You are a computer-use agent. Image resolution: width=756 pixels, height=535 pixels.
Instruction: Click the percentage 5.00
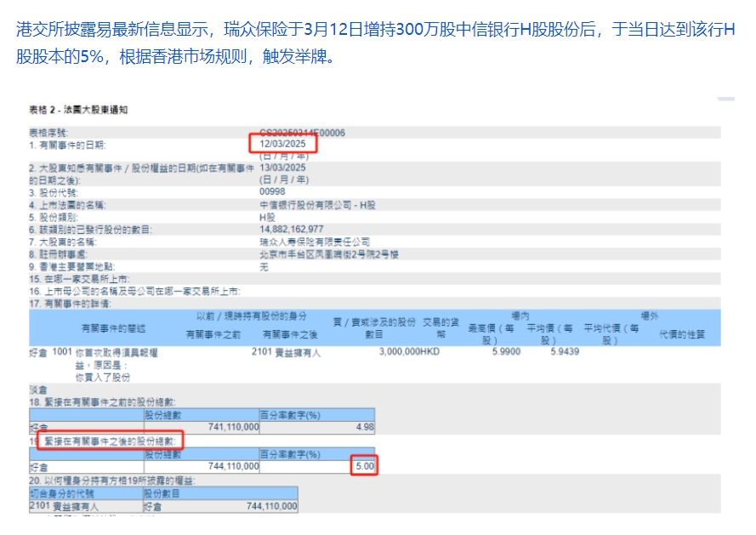click(x=365, y=466)
